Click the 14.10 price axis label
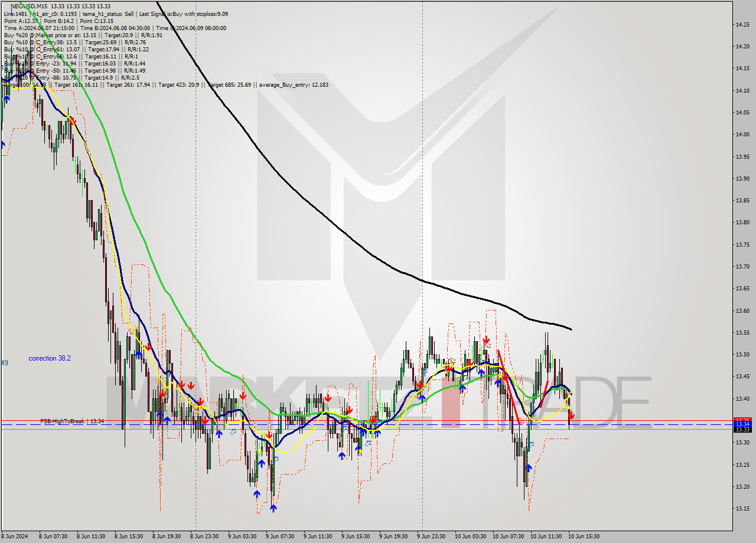 [743, 90]
